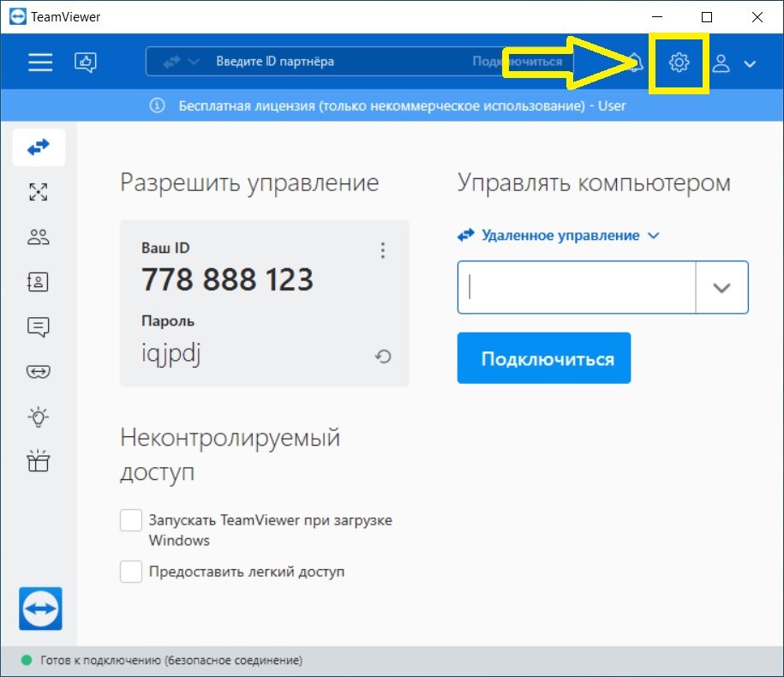Open three-dot menu next to Ваш ID

pyautogui.click(x=383, y=250)
